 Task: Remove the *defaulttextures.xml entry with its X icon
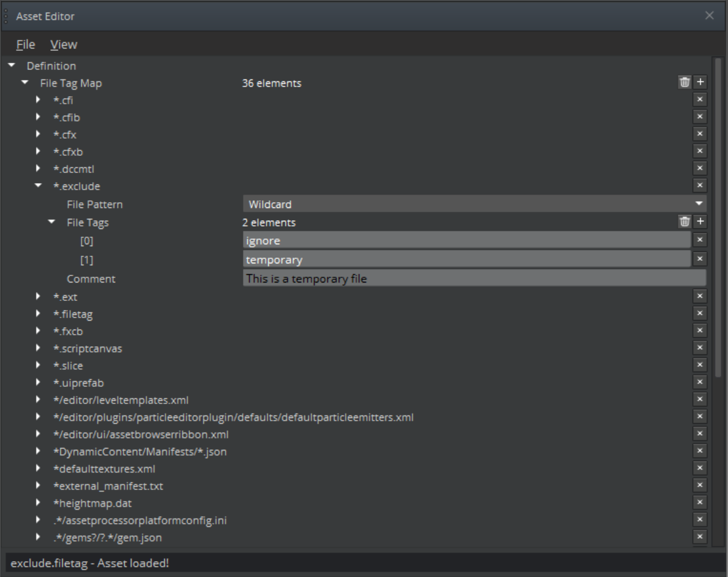pyautogui.click(x=699, y=469)
